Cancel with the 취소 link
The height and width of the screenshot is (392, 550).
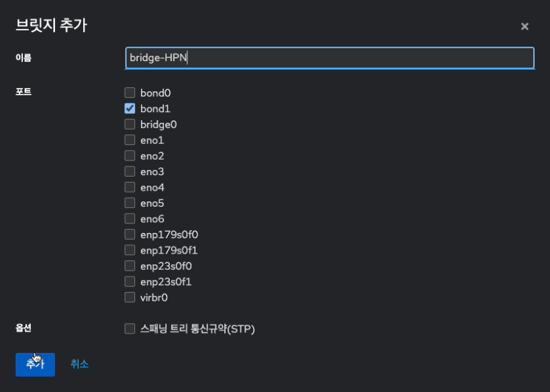[79, 364]
